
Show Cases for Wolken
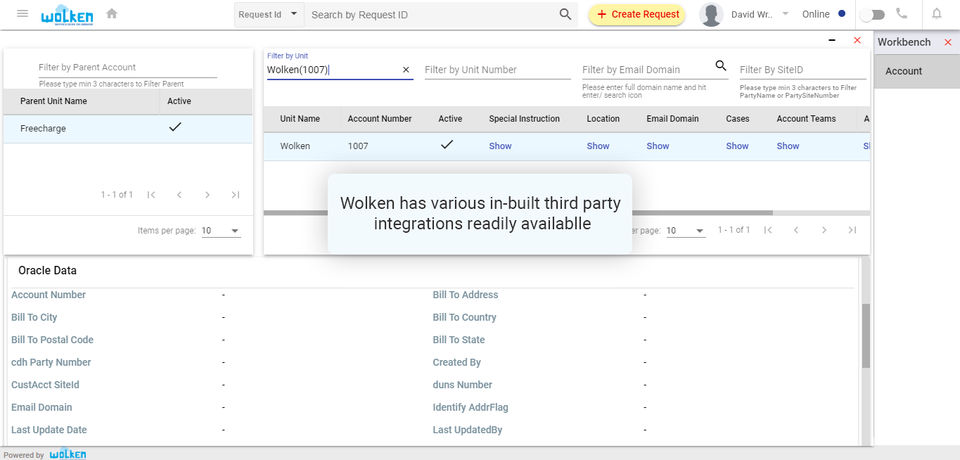coord(737,146)
